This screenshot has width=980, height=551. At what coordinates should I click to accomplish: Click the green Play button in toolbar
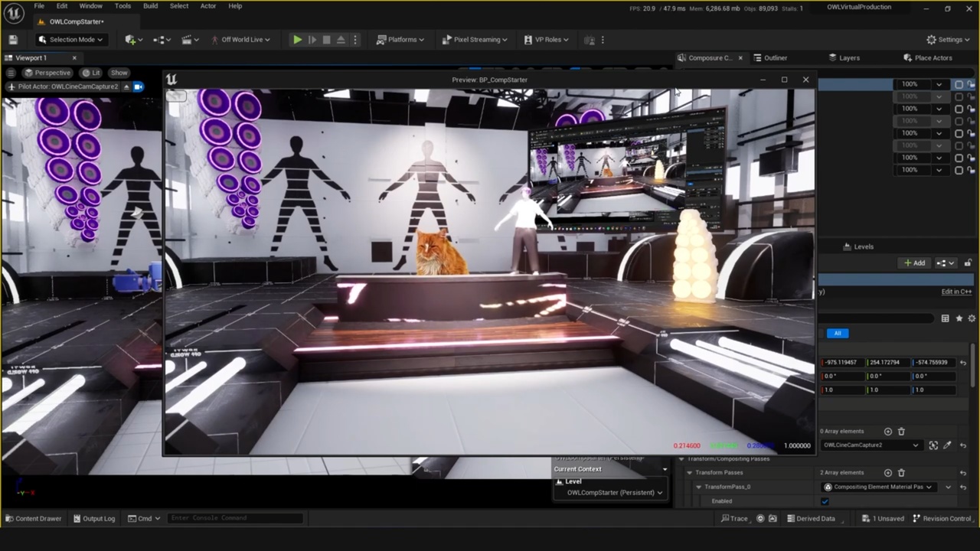[297, 40]
